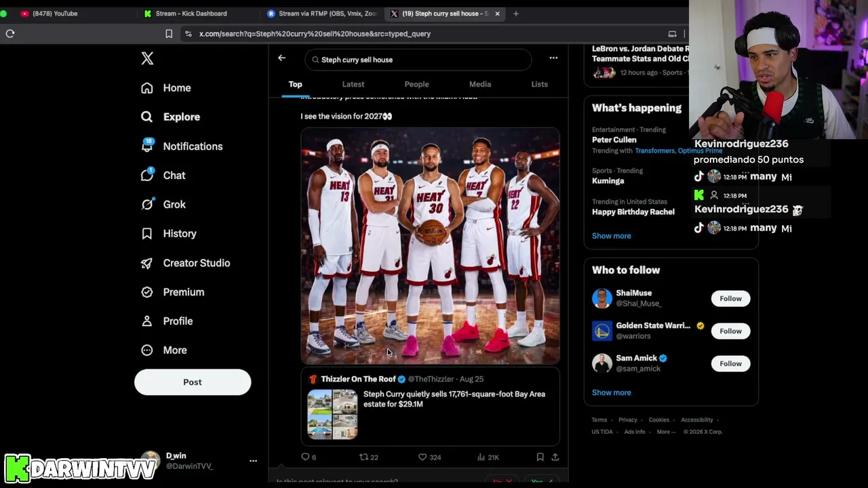Open More circle icon in sidebar

pyautogui.click(x=146, y=350)
